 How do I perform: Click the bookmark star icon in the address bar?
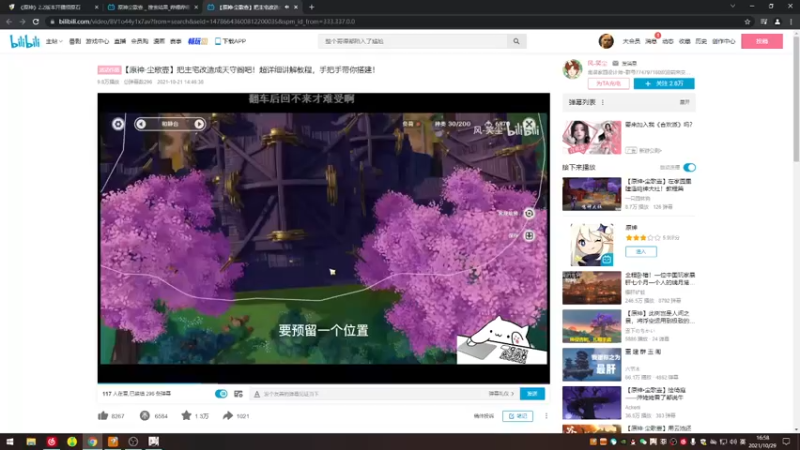[x=747, y=21]
